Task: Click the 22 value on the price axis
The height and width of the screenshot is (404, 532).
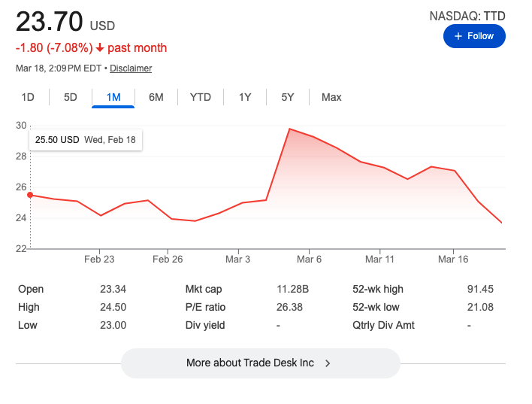Action: tap(21, 249)
